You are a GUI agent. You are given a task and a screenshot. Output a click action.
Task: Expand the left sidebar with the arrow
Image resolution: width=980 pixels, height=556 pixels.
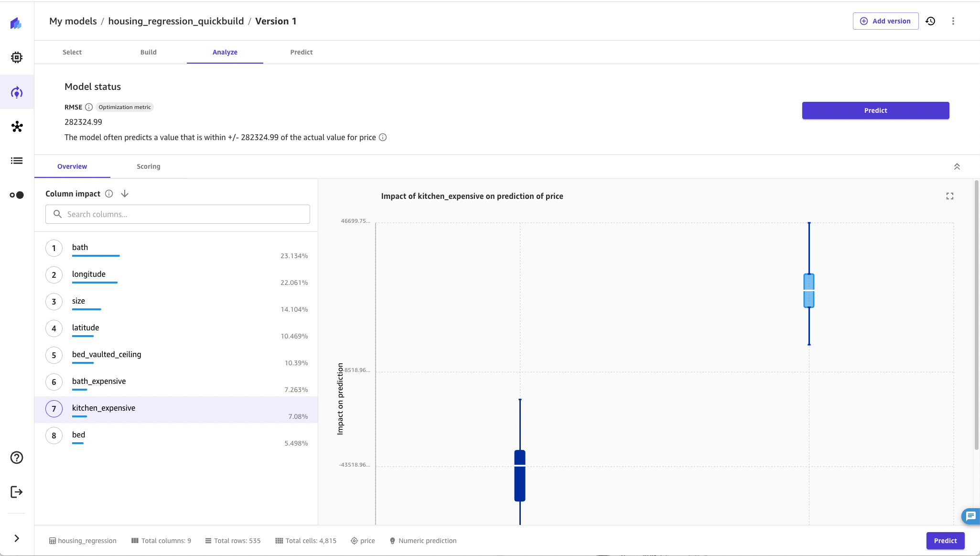[17, 538]
